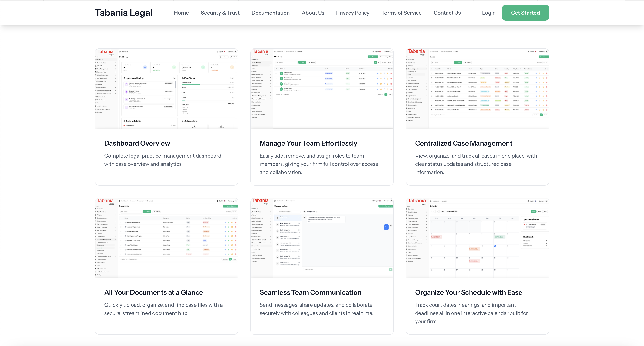This screenshot has width=644, height=346.
Task: Click the edit pencil icon for Settlement Agreement
Action: (x=232, y=227)
